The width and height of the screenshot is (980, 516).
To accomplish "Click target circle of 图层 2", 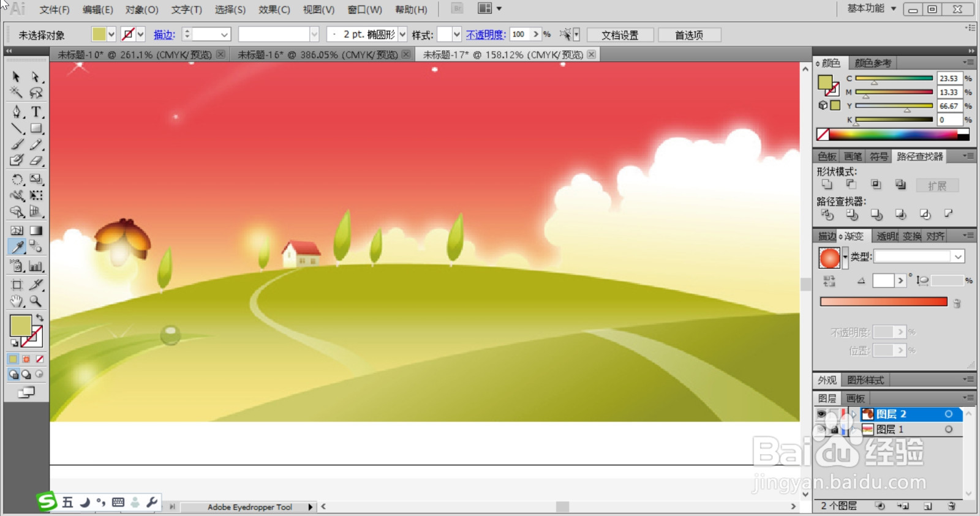I will coord(948,414).
